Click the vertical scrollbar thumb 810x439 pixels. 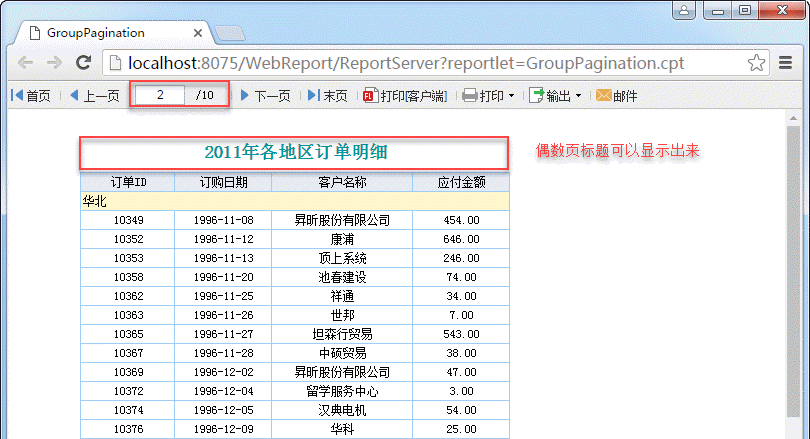[x=793, y=271]
